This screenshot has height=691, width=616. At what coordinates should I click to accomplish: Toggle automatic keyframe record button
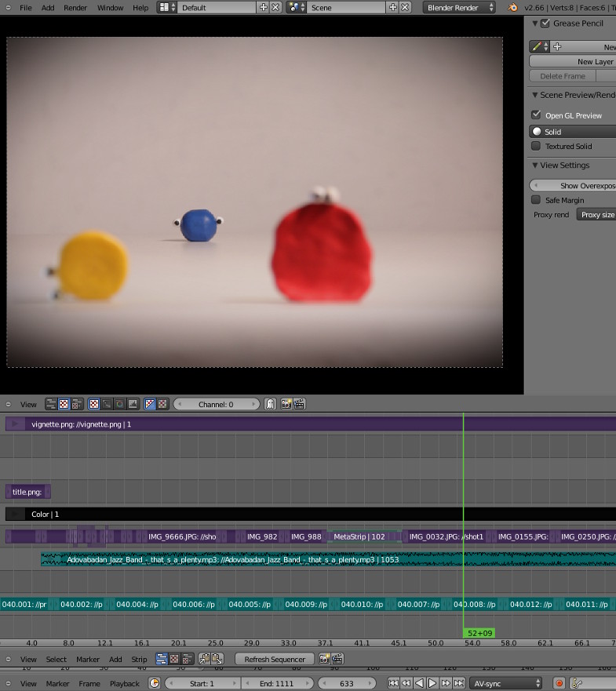coord(560,683)
